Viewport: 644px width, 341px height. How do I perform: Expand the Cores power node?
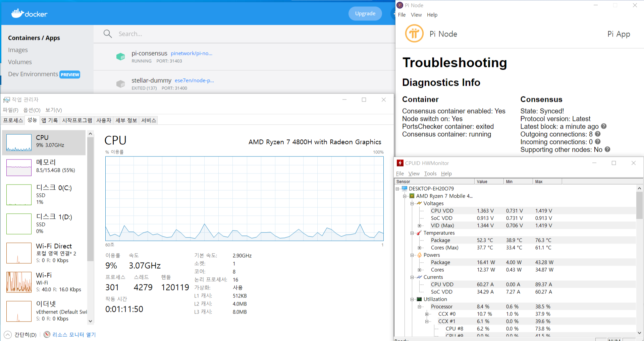coord(419,270)
